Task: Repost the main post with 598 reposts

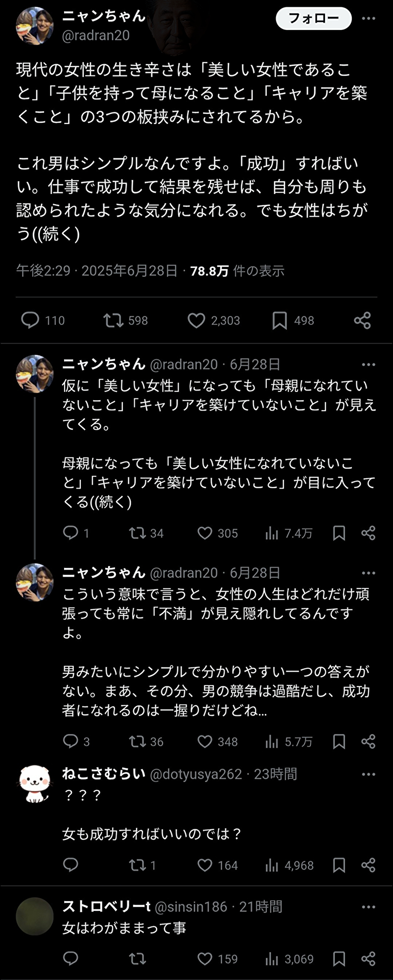Action: (113, 320)
